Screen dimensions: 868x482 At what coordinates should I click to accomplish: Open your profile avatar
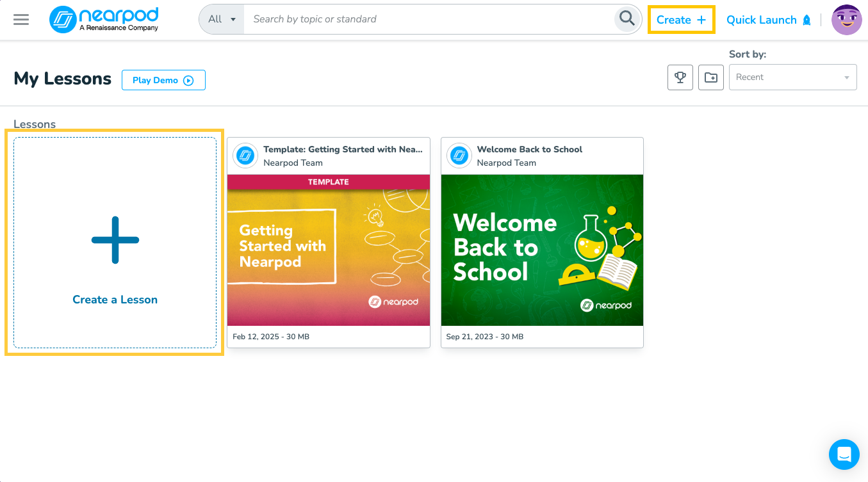point(846,19)
